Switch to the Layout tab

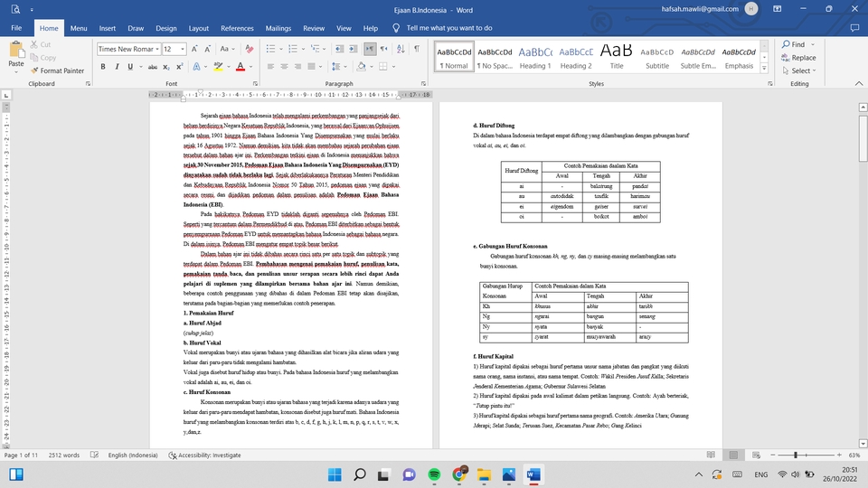pyautogui.click(x=199, y=28)
